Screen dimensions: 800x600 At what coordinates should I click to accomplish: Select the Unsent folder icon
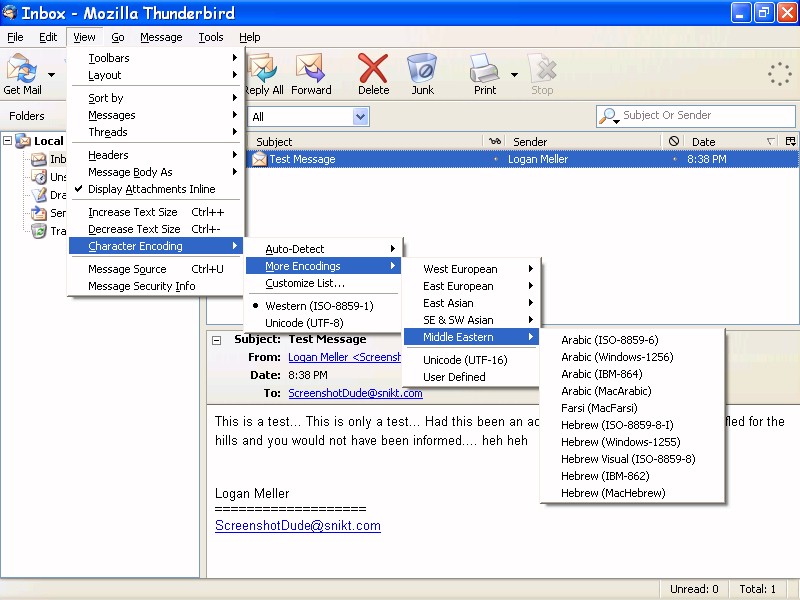point(39,177)
